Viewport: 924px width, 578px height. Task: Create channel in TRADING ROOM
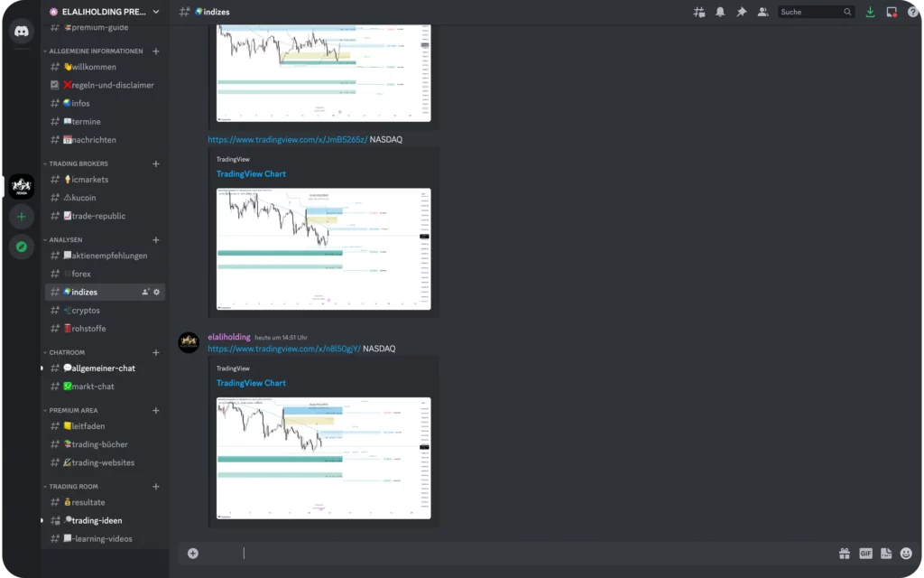point(156,487)
